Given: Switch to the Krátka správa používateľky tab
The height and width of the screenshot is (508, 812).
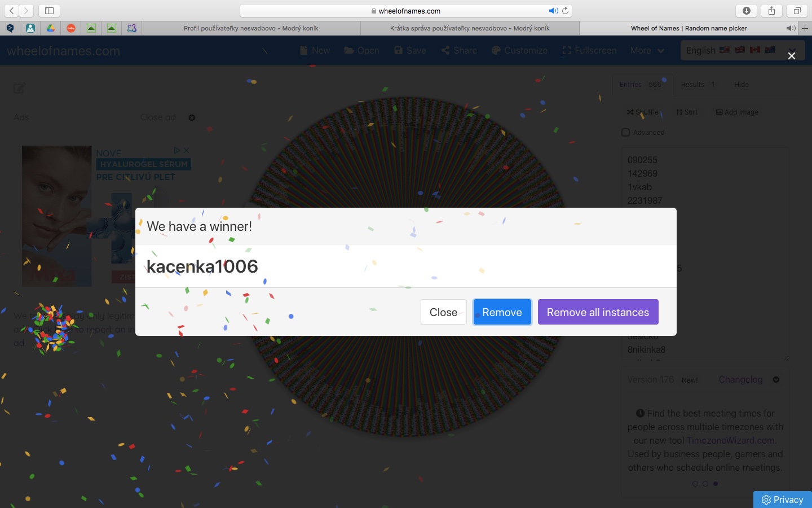Looking at the screenshot, I should [x=470, y=28].
